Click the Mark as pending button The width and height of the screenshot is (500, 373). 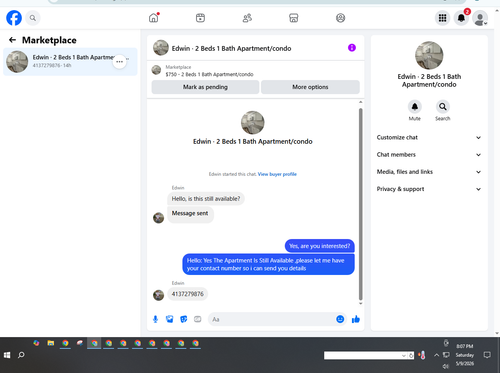205,87
